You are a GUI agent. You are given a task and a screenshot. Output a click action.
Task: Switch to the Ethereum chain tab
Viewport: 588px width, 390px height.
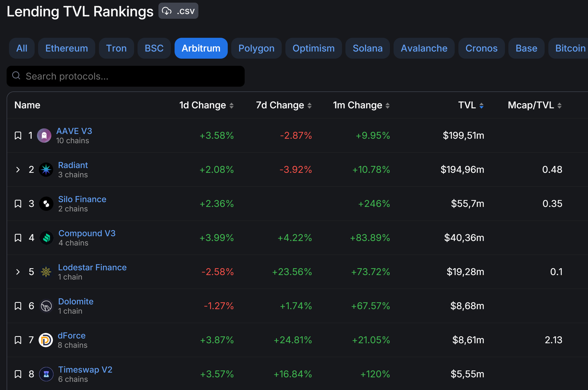click(x=66, y=48)
